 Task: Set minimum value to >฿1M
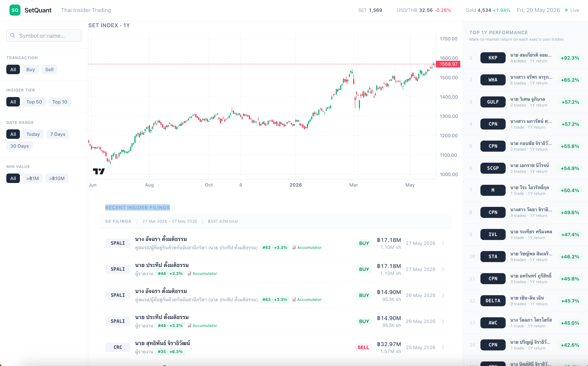[x=32, y=178]
